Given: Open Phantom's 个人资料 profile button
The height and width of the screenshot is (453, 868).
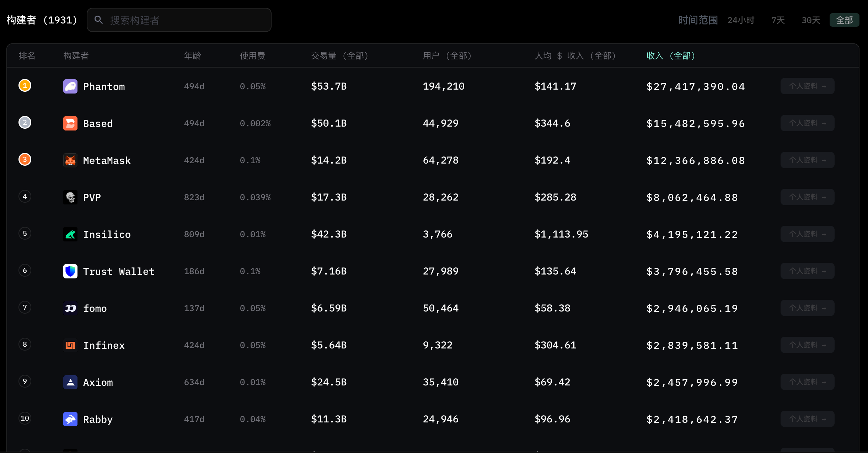Looking at the screenshot, I should tap(807, 86).
